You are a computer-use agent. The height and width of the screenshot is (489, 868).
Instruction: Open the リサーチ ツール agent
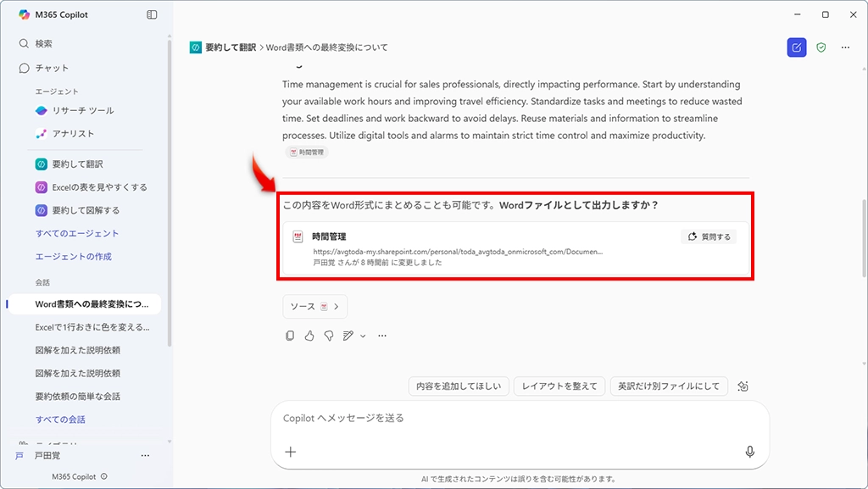pyautogui.click(x=82, y=110)
